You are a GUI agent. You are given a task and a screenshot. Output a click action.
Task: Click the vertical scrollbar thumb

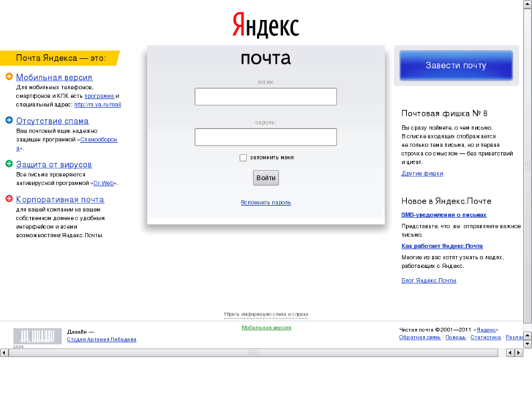click(528, 165)
